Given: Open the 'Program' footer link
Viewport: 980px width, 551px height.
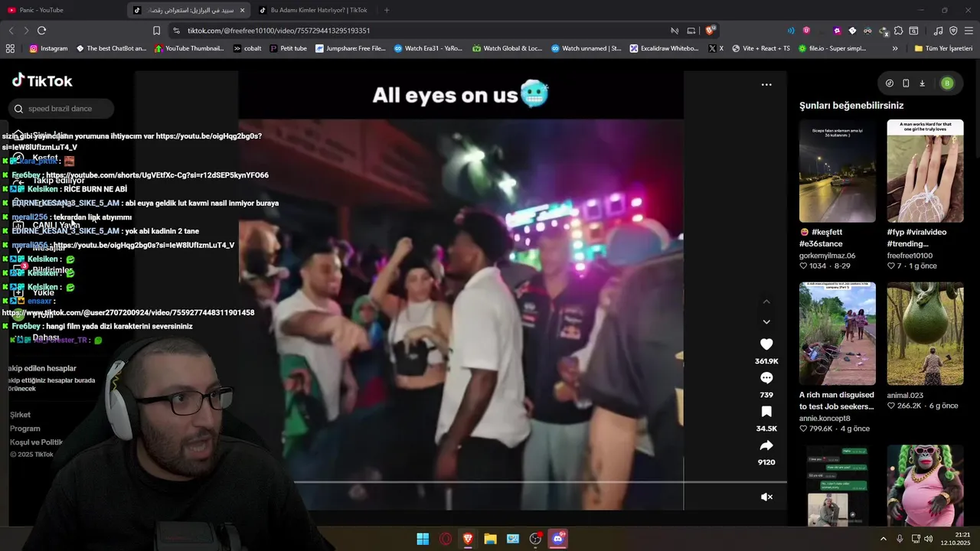Looking at the screenshot, I should [25, 429].
